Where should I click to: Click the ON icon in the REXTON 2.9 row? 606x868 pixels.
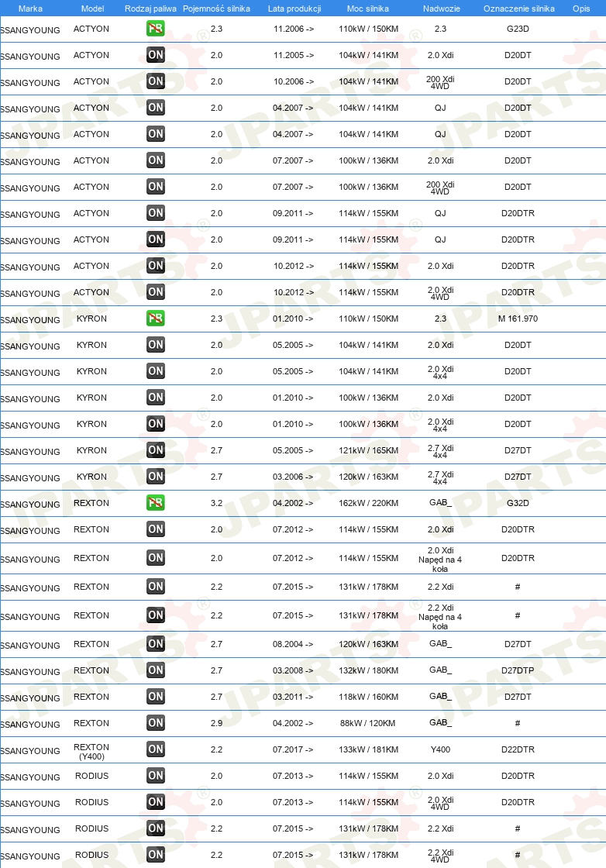pos(156,723)
